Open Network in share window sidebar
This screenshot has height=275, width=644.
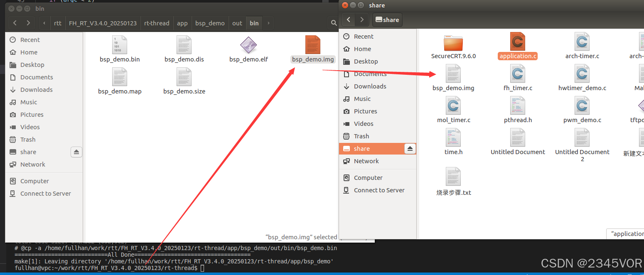(x=378, y=161)
